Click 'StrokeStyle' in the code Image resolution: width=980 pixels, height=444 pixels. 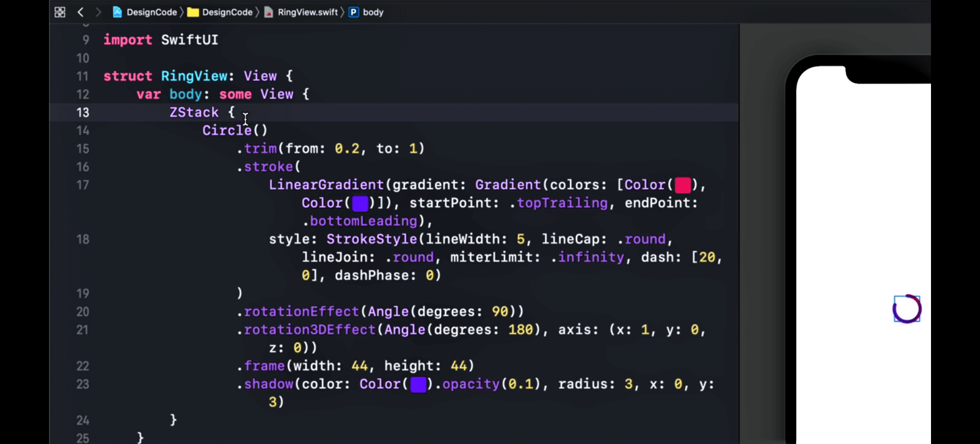pos(372,239)
